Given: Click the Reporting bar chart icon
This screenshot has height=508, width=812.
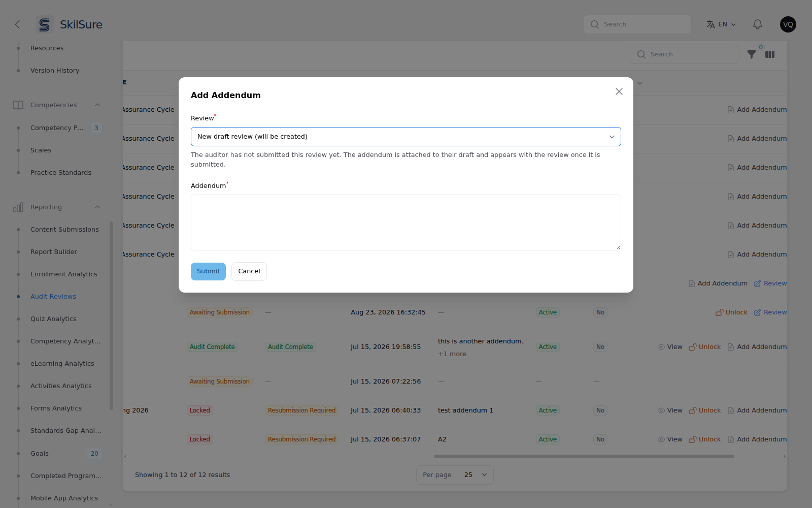Looking at the screenshot, I should (18, 207).
